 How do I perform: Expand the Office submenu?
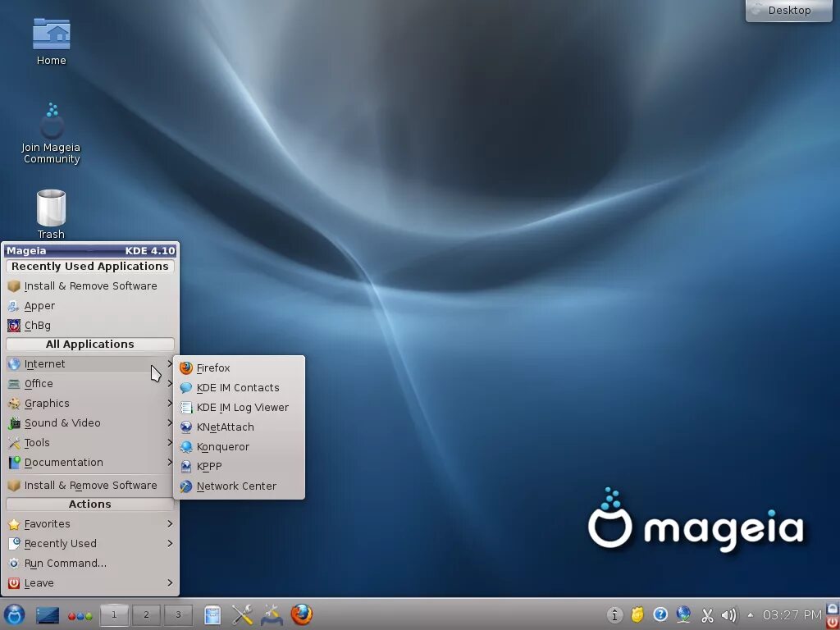tap(89, 384)
